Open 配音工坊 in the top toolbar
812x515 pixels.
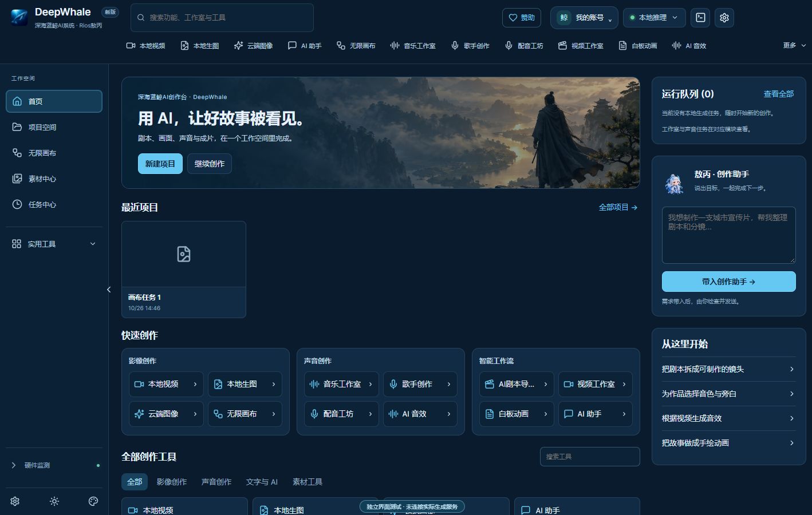524,46
